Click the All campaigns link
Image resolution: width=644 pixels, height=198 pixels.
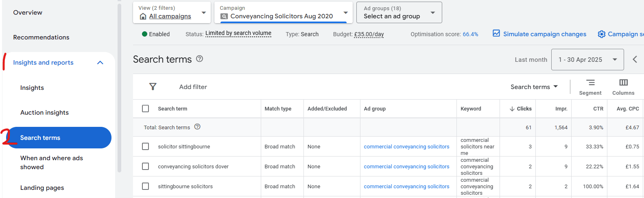coord(170,16)
